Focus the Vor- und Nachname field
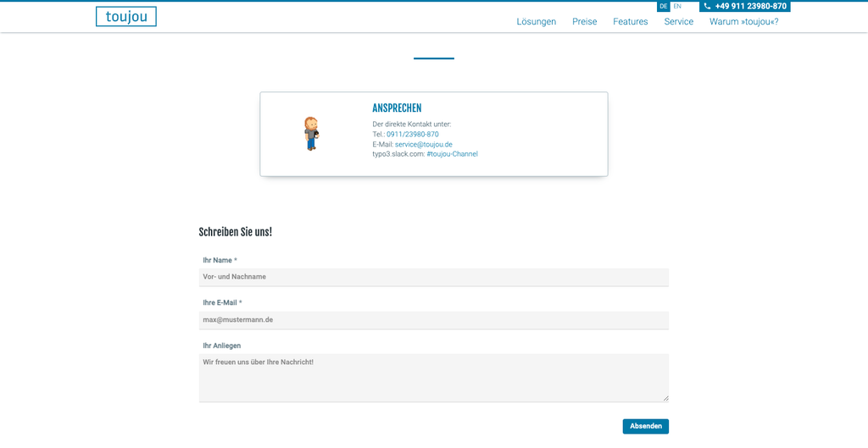868x448 pixels. (x=433, y=277)
